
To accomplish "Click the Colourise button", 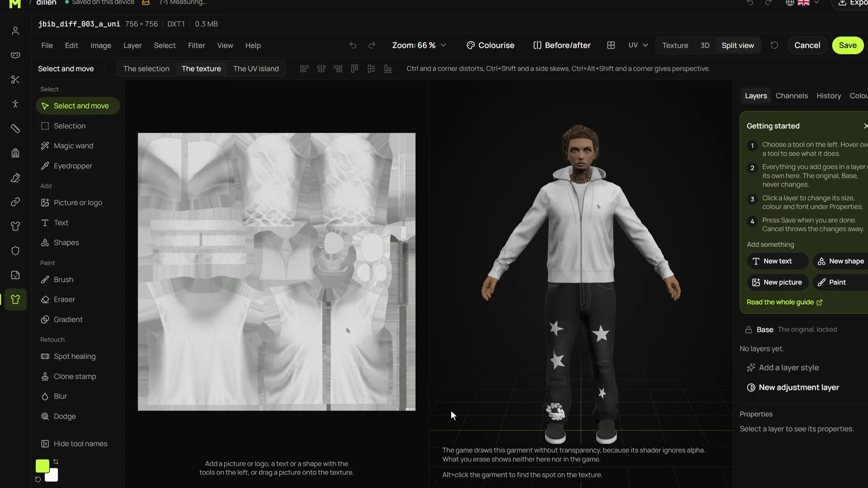I will coord(491,45).
